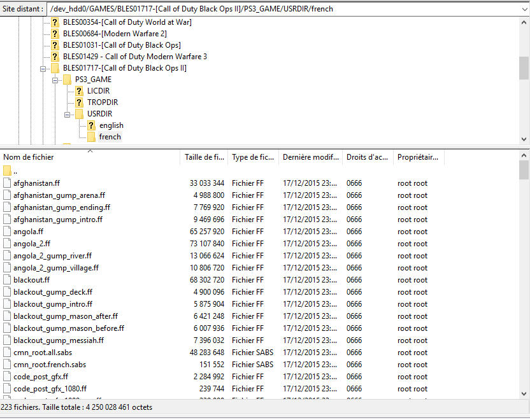Image resolution: width=530 pixels, height=420 pixels.
Task: Click the file icon for afghanistan_gump_intro.ff
Action: (x=7, y=220)
